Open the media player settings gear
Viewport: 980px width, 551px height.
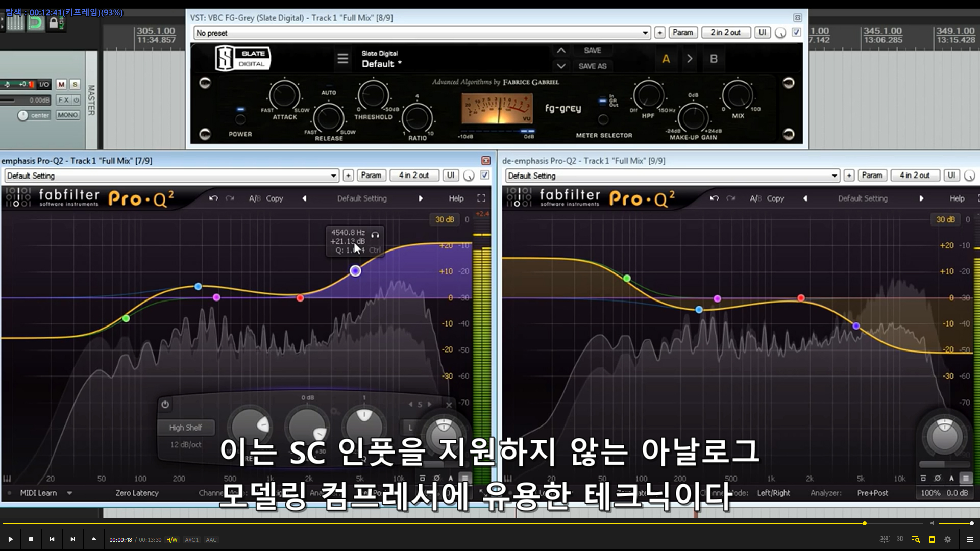click(948, 539)
